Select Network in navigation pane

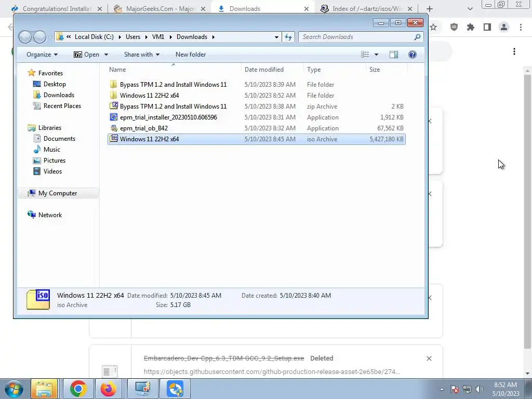[x=50, y=215]
